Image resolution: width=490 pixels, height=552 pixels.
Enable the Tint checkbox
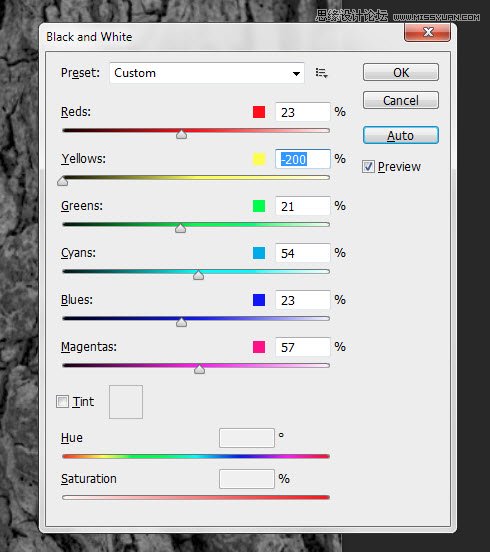tap(62, 402)
